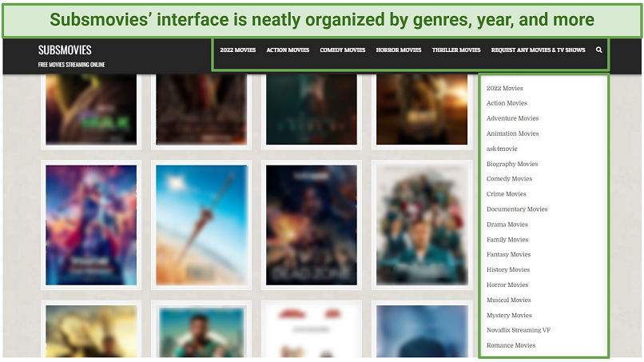The image size is (644, 362).
Task: Open the green Hulk-style poster thumbnail
Action: (91, 109)
